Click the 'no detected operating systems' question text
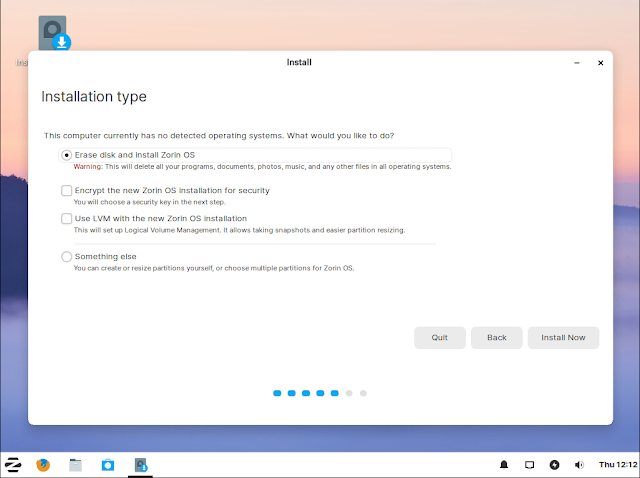Viewport: 640px width, 478px height. [219, 136]
